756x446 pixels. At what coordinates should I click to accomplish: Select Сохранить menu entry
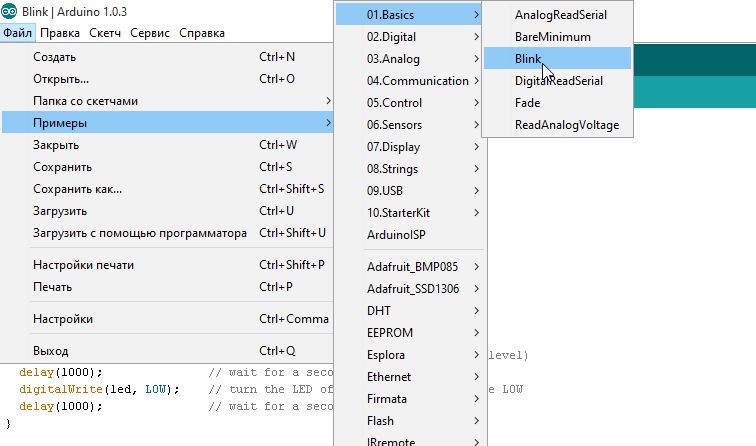click(x=167, y=167)
